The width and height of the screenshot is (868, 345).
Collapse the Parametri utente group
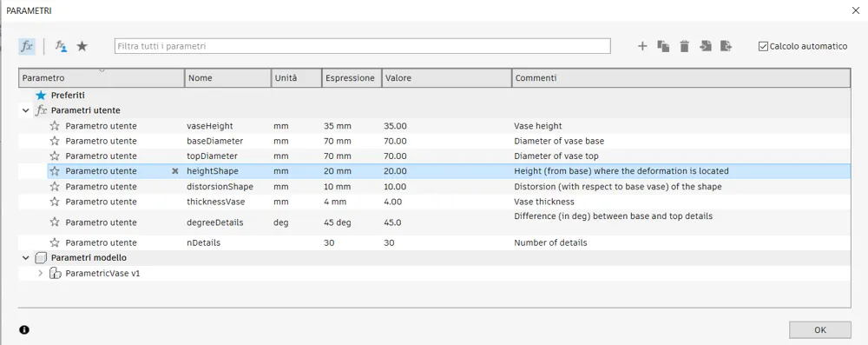[x=25, y=110]
